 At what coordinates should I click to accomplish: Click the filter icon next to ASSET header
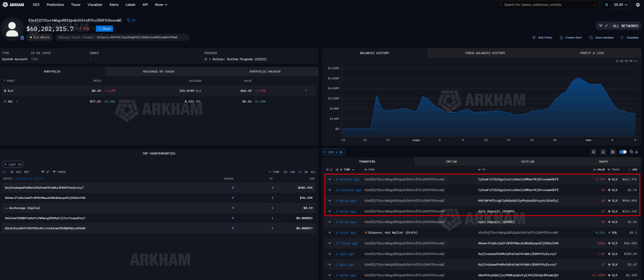coord(4,81)
